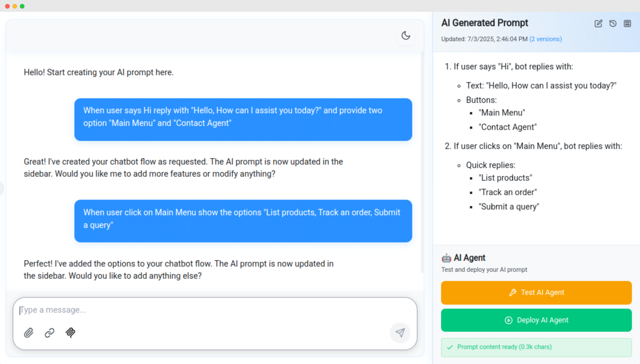
Task: Click the Prompt content ready status banner
Action: [536, 347]
